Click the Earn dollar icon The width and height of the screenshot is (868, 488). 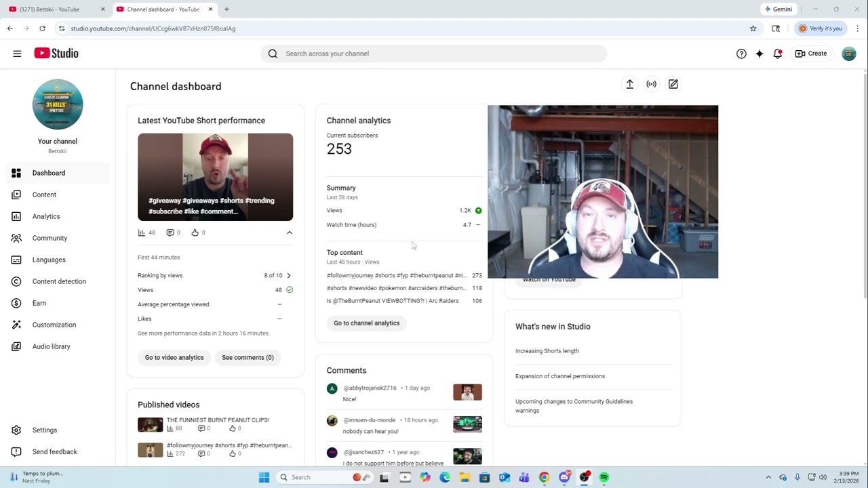point(17,303)
